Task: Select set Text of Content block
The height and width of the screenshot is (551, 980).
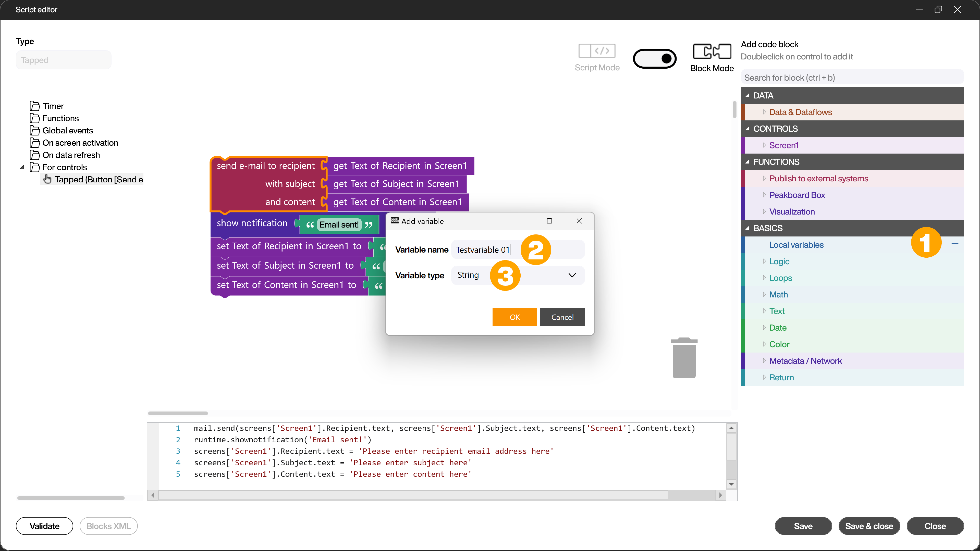Action: click(x=286, y=285)
